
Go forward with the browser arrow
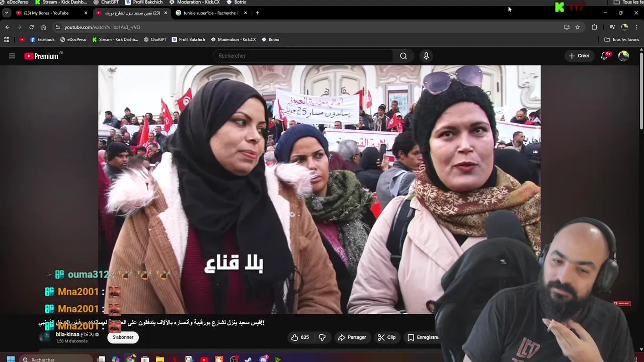coord(19,27)
